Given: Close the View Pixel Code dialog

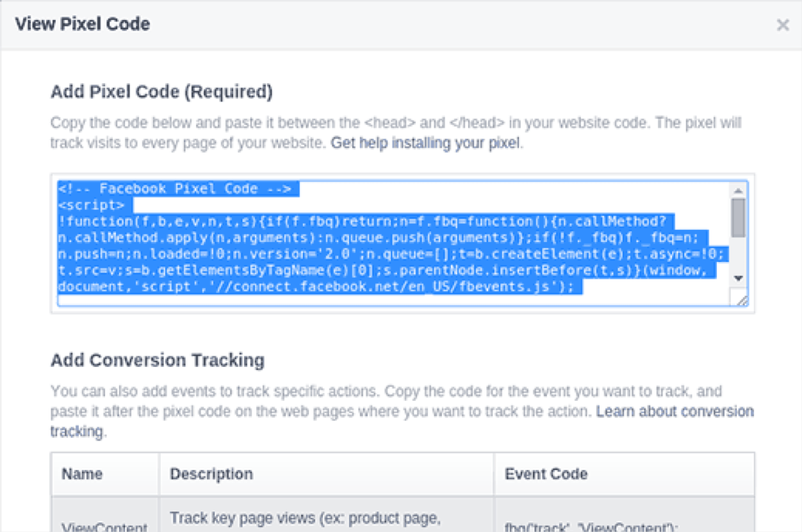Looking at the screenshot, I should [x=782, y=25].
